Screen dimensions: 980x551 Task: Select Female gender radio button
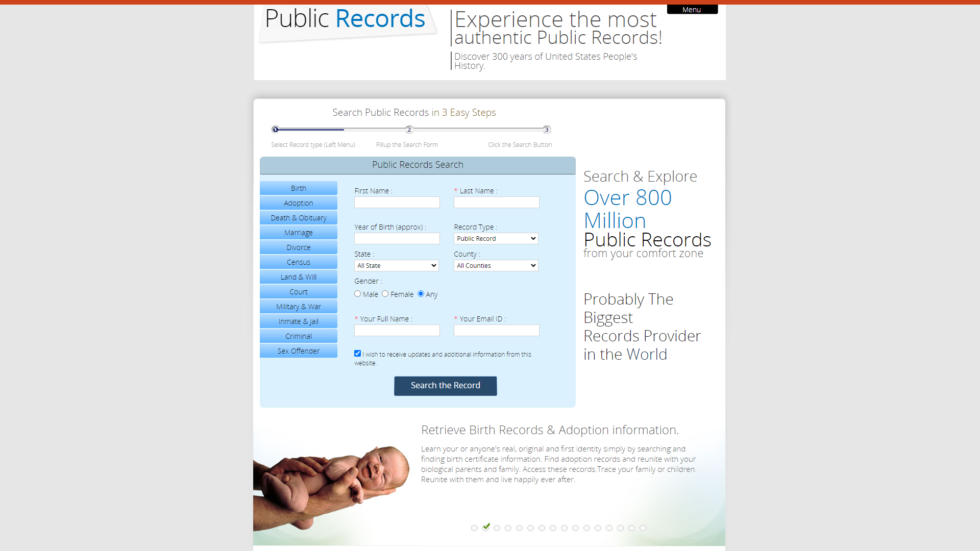click(x=385, y=294)
